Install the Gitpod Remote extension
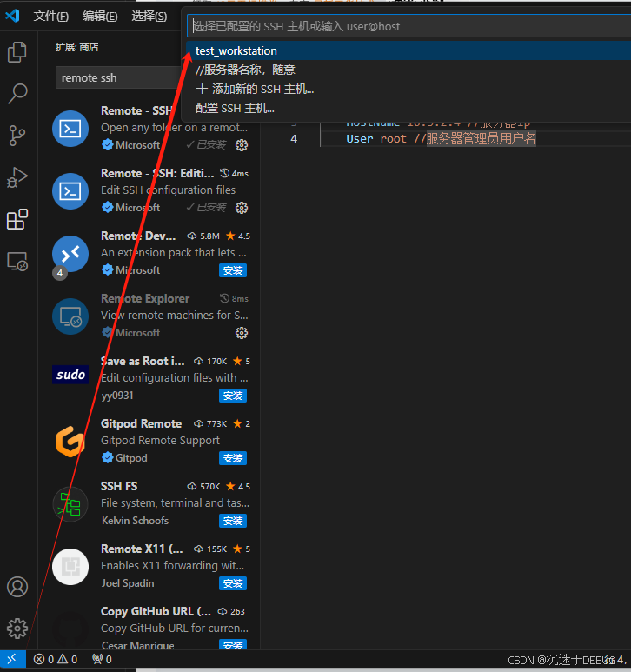The height and width of the screenshot is (672, 631). pyautogui.click(x=233, y=458)
